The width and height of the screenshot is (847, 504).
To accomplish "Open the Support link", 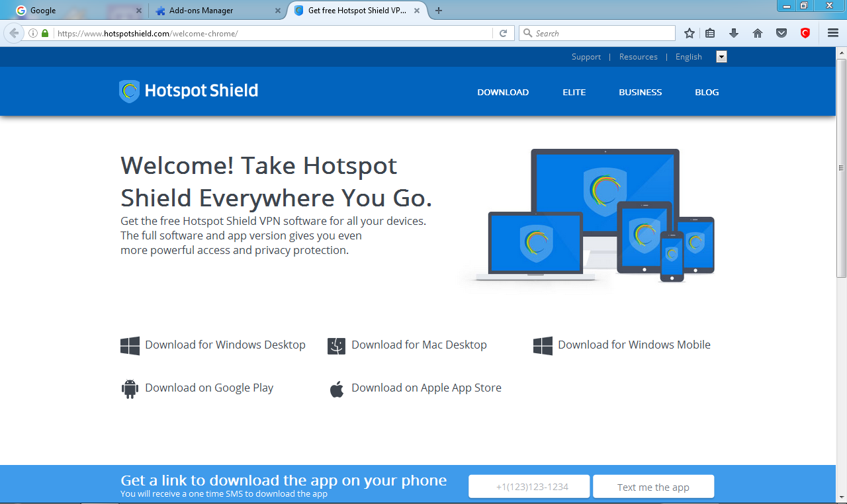I will (586, 57).
